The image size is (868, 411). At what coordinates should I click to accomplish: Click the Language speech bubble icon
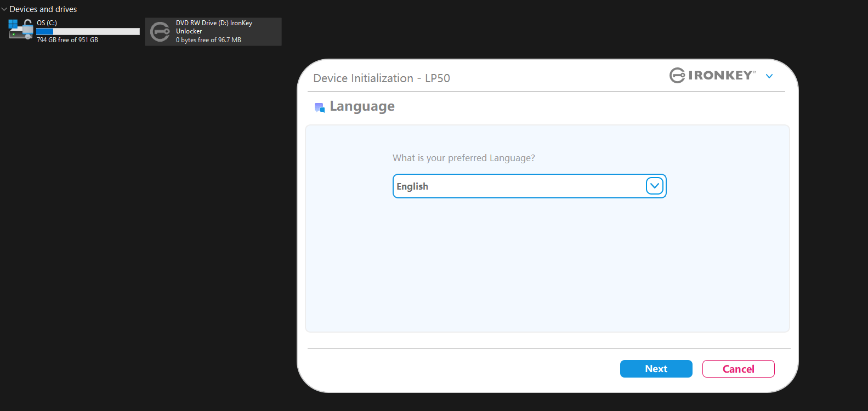click(x=319, y=107)
